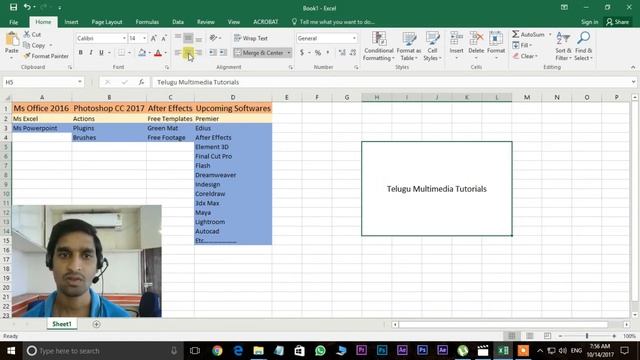This screenshot has width=640, height=360.
Task: Open Conditional Formatting menu
Action: pos(379,46)
